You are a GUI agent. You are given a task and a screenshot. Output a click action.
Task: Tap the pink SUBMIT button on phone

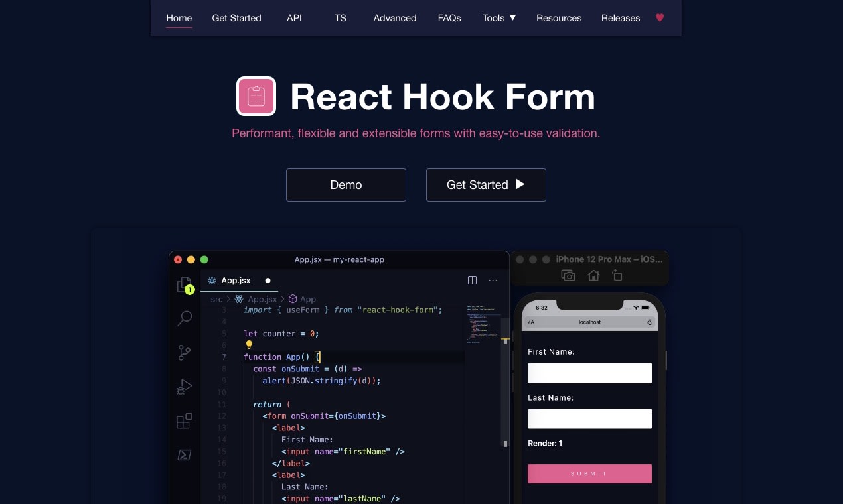589,473
